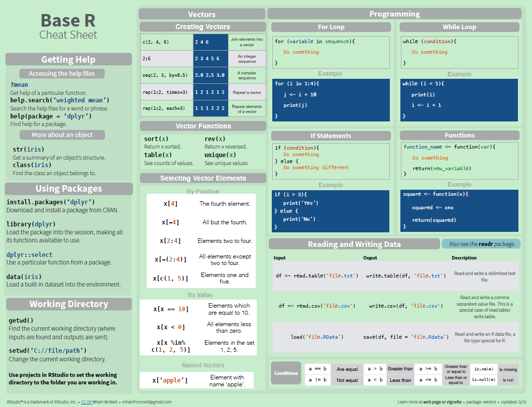Switch to the Programming section header
Image resolution: width=532 pixels, height=407 pixels.
(394, 14)
